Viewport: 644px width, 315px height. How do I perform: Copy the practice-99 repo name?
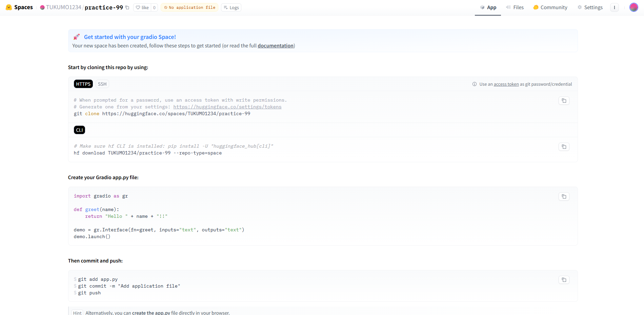tap(127, 7)
